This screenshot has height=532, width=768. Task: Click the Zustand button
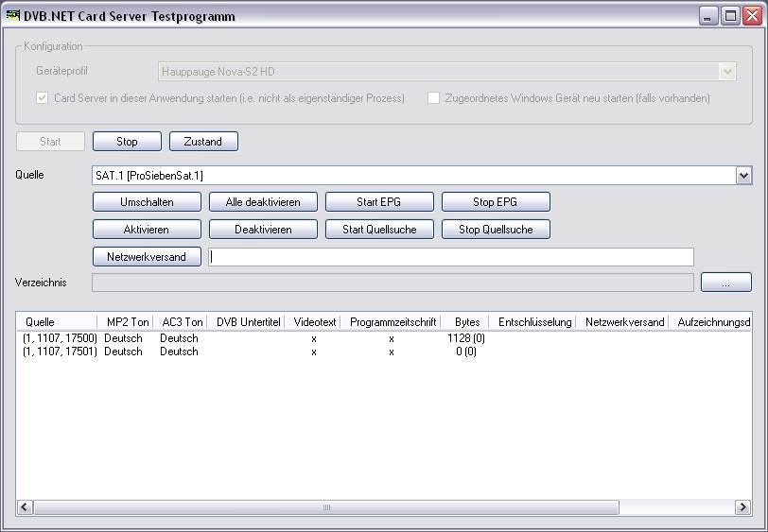[x=203, y=142]
